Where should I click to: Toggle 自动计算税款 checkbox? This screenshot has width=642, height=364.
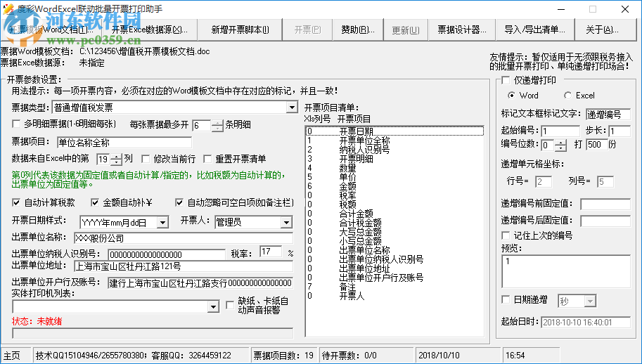(x=16, y=202)
